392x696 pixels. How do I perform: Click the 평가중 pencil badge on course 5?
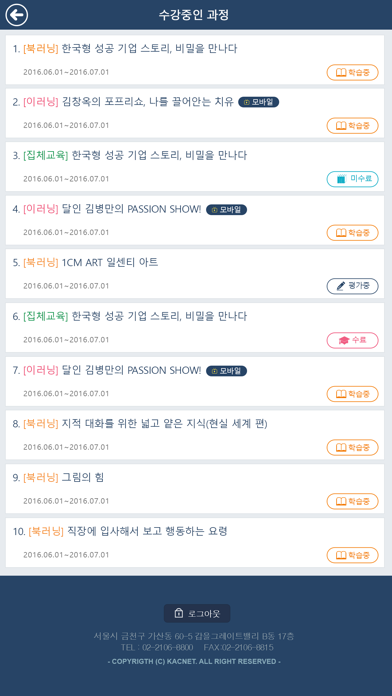click(x=352, y=286)
